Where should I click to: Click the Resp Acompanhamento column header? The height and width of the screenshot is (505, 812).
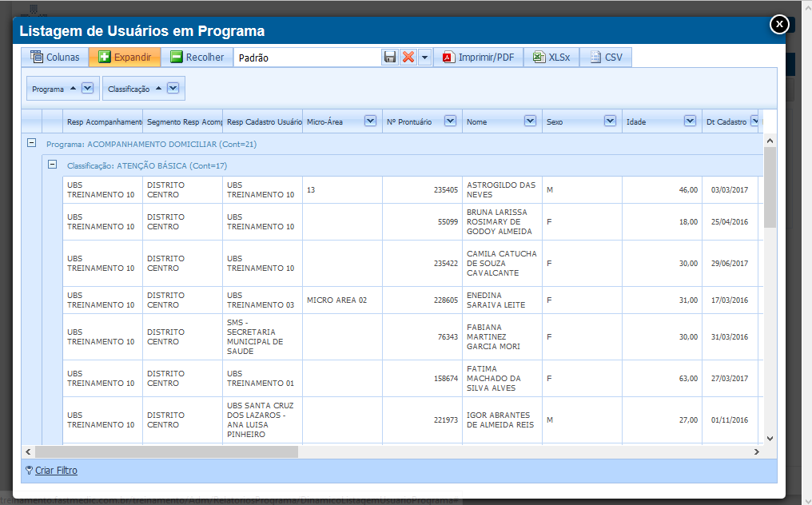click(x=102, y=121)
